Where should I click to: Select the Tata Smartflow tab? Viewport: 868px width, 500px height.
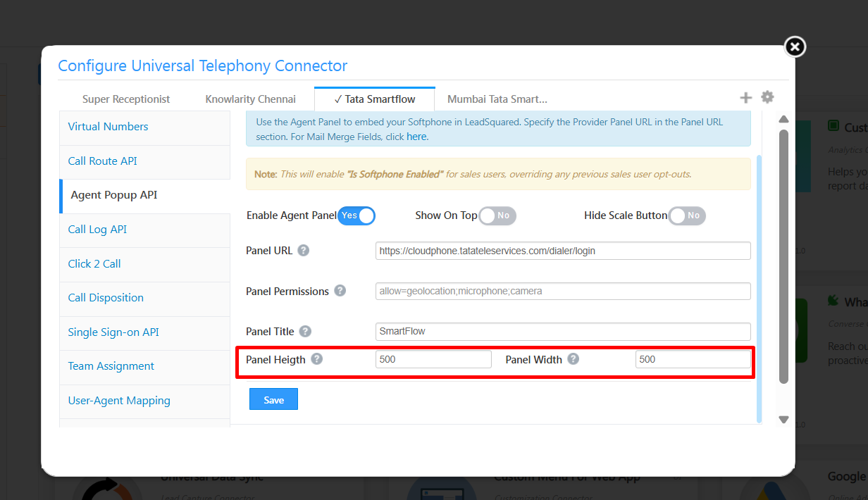tap(375, 99)
